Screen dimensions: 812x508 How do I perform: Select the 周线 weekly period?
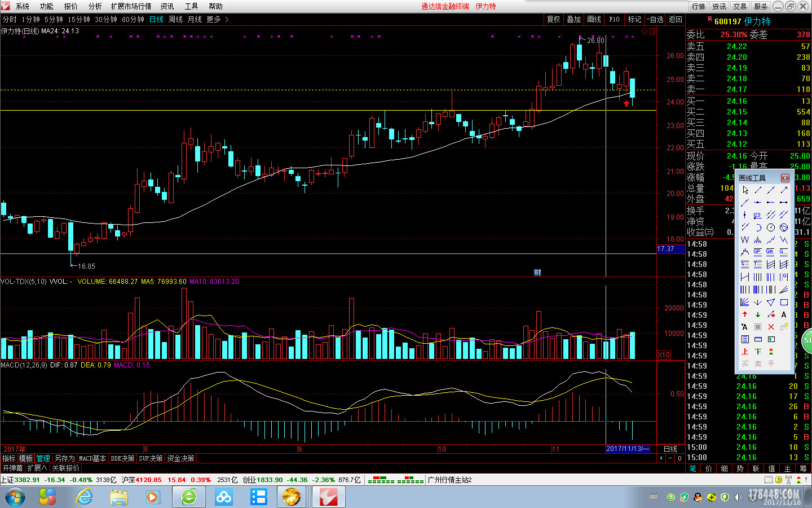click(x=175, y=19)
